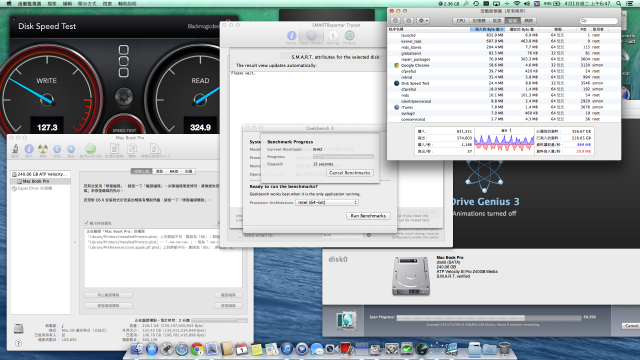
Task: Click the Resize Image icon in Disk Utility
Action: coord(155,150)
